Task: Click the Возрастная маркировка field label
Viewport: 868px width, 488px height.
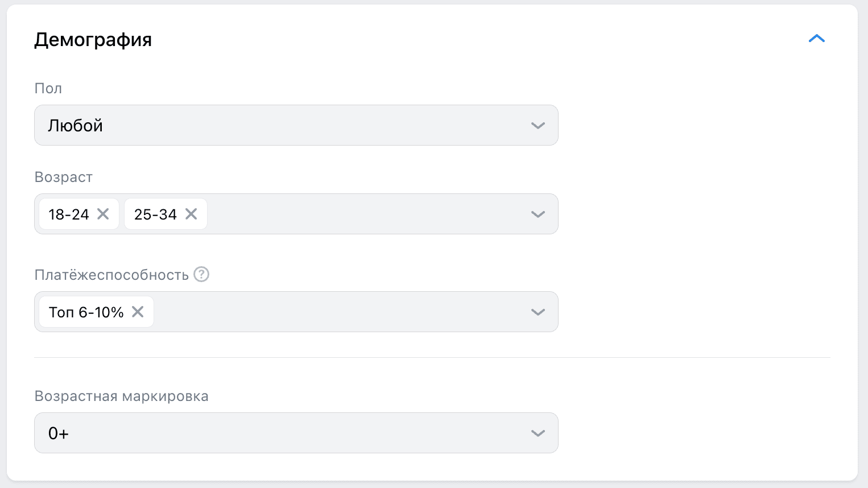Action: coord(121,396)
